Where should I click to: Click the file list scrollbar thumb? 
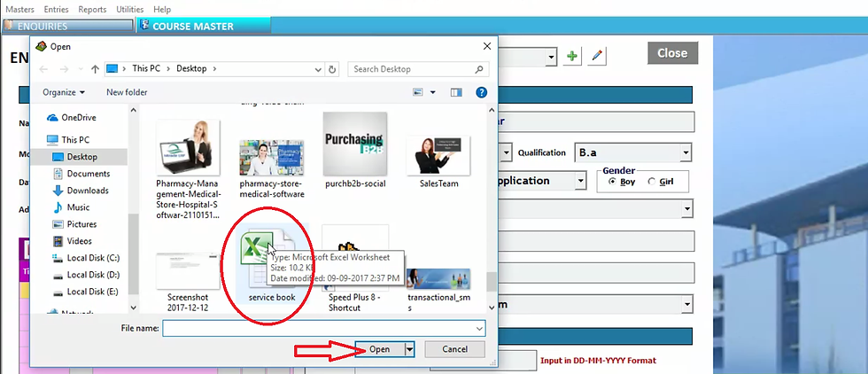492,282
